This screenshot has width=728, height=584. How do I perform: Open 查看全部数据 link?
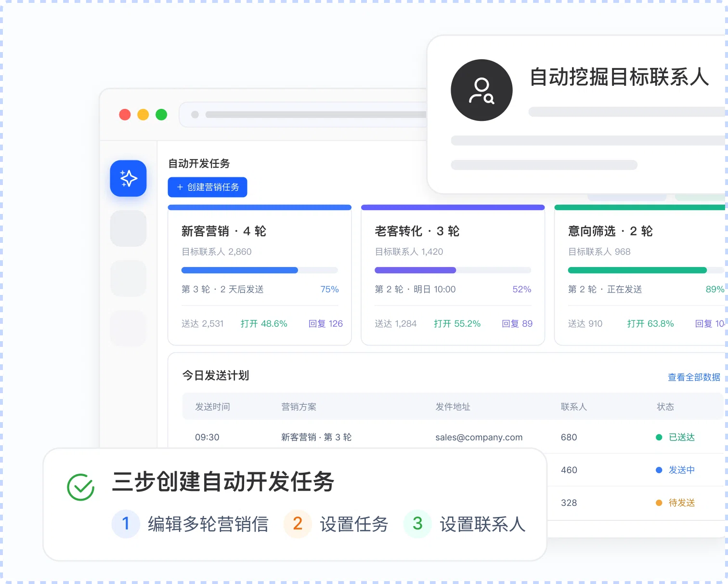click(694, 377)
